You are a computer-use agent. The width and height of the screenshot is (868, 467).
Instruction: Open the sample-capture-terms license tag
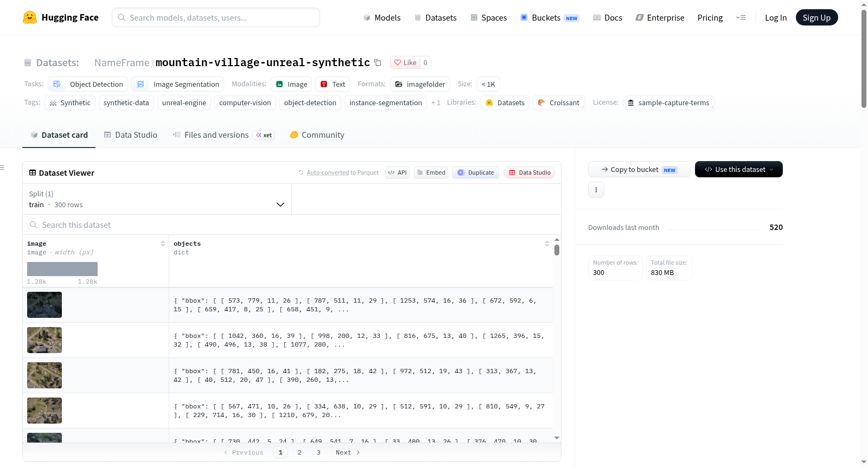click(669, 103)
